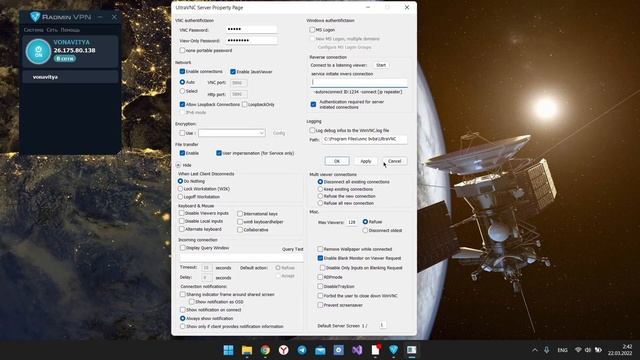The height and width of the screenshot is (360, 640).
Task: Open Visual Studio from the taskbar
Action: pos(357,350)
